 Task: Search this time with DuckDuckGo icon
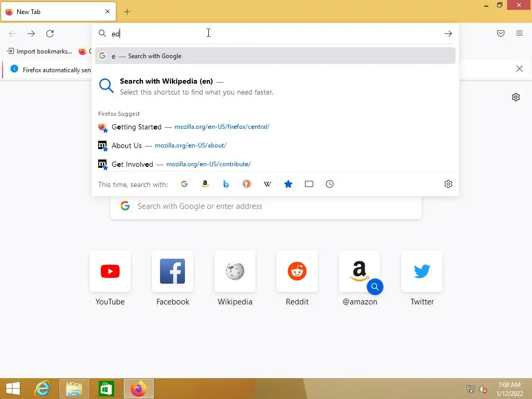[247, 184]
